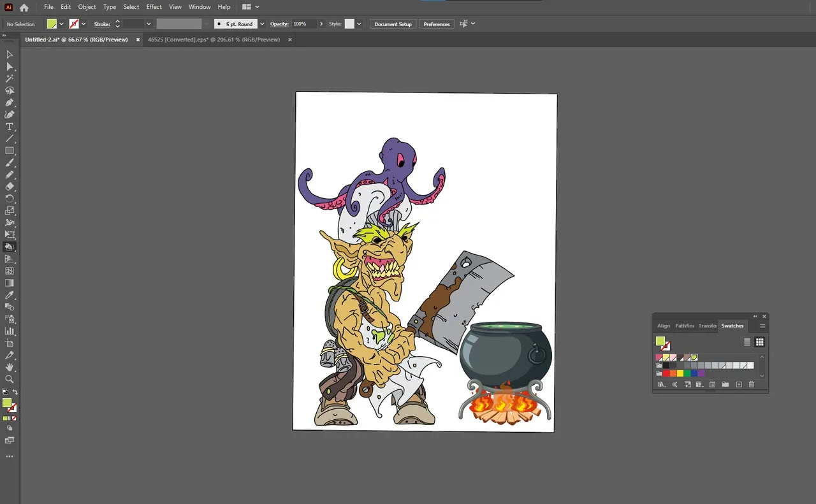Reset default fill and stroke in toolbar

pyautogui.click(x=5, y=392)
